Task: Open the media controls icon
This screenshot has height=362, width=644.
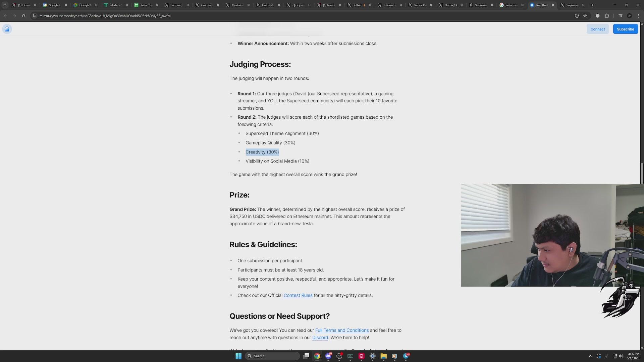Action: click(x=620, y=16)
